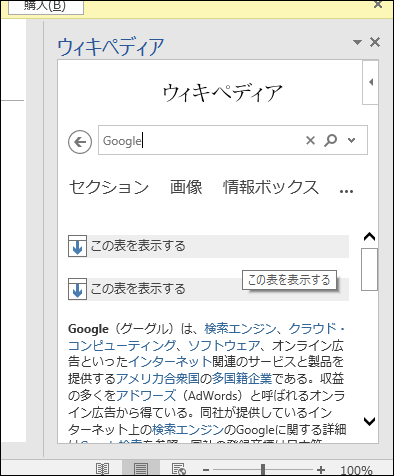Screen dimensions: 394x476
Task: Click the bold Google article title word
Action: coord(88,329)
